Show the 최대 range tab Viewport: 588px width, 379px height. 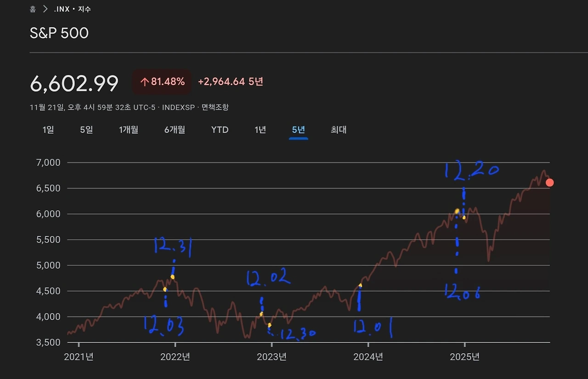pos(339,130)
